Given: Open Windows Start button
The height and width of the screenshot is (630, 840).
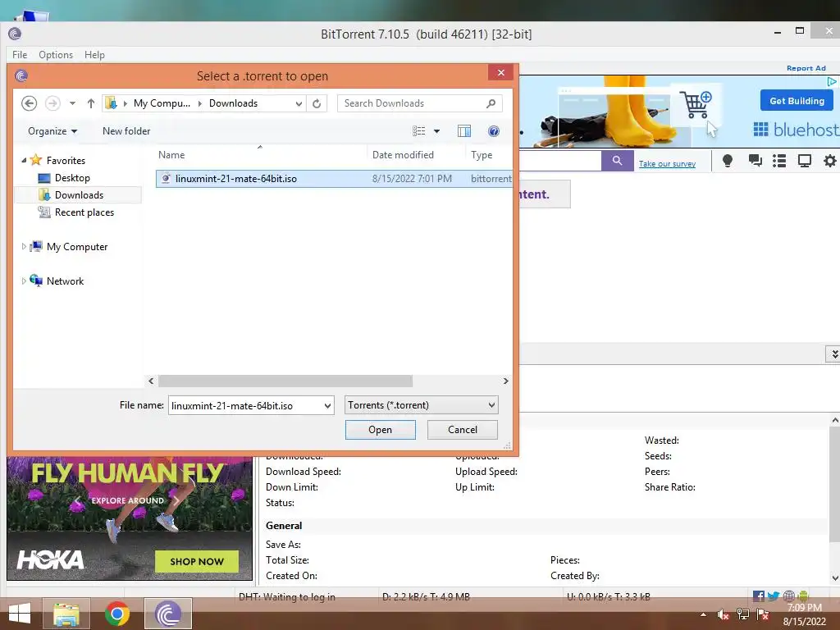Looking at the screenshot, I should tap(20, 614).
